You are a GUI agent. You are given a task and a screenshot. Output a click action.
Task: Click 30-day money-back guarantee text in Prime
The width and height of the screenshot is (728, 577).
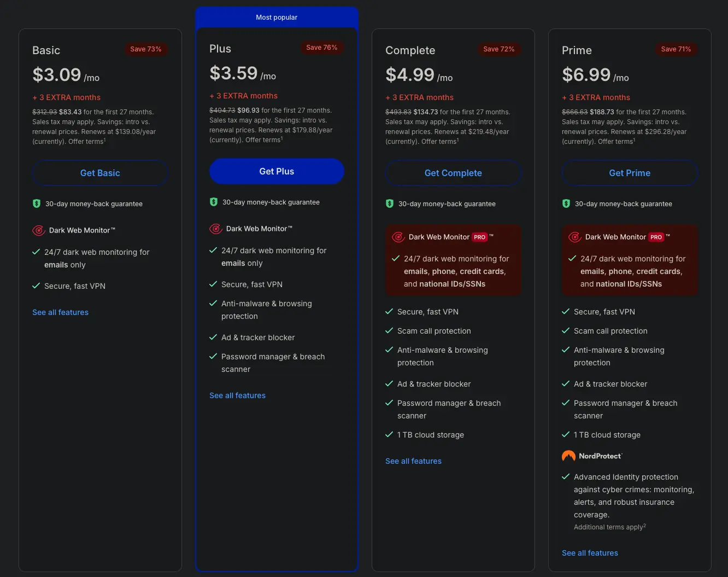tap(624, 204)
